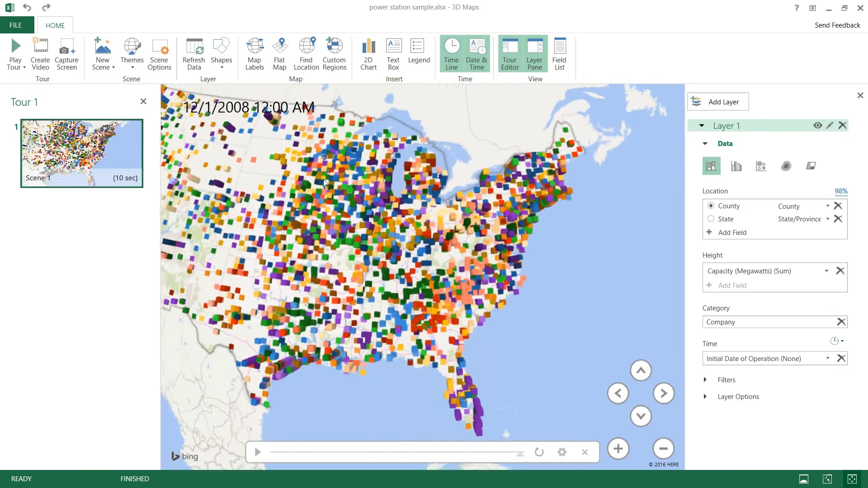Click the Send Feedback link

(x=837, y=25)
